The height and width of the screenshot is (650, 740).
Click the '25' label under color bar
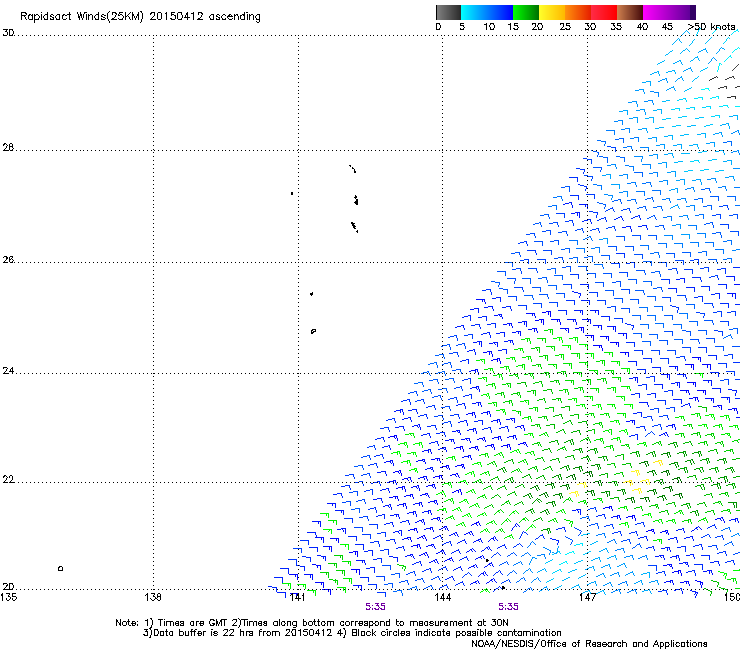click(x=565, y=27)
